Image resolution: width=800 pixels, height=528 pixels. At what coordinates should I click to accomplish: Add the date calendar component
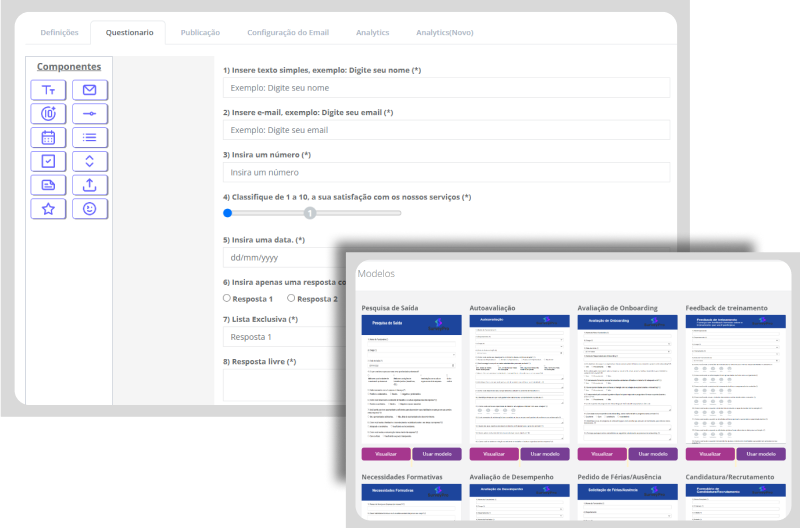[48, 138]
